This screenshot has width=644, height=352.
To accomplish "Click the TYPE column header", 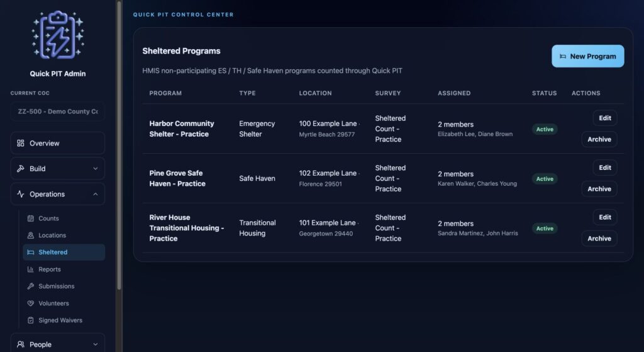I will tap(247, 93).
